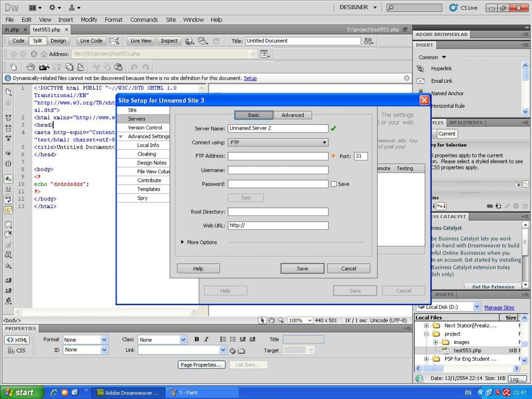Expand the More Options section
This screenshot has height=399, width=532.
point(182,242)
